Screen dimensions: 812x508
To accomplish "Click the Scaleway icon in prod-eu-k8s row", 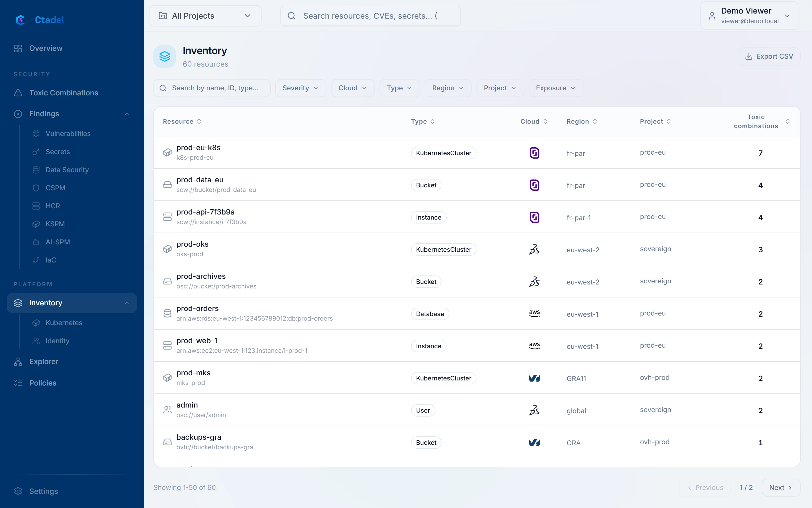I will 534,153.
